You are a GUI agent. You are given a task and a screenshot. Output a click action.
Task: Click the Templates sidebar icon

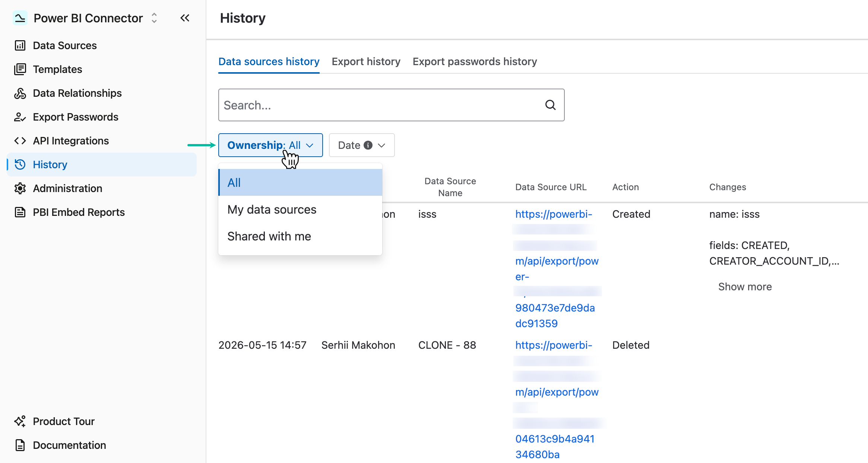click(x=20, y=69)
